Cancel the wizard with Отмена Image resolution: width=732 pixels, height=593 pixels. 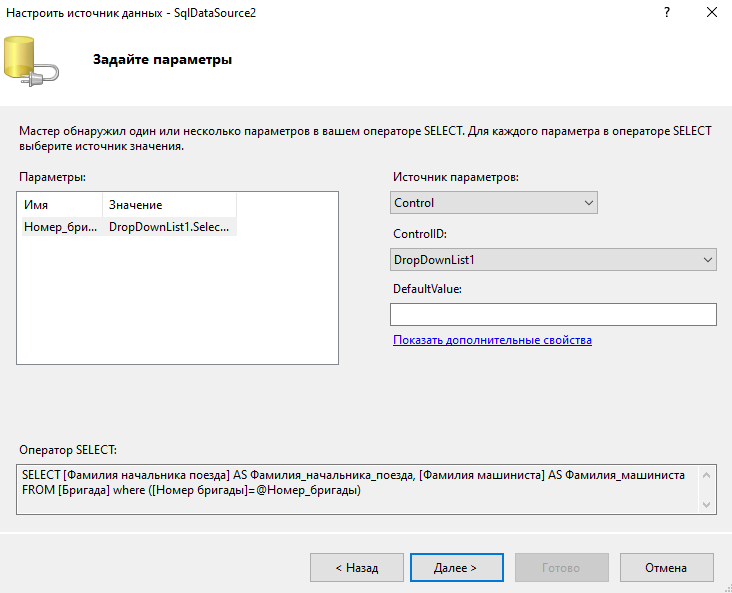click(667, 567)
